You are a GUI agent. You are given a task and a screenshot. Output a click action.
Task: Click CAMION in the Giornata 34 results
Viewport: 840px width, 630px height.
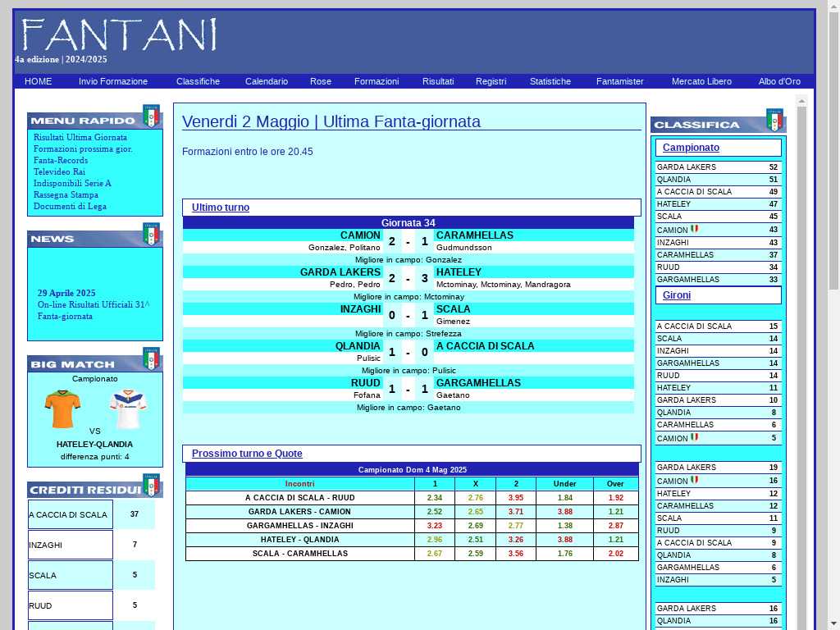point(361,235)
